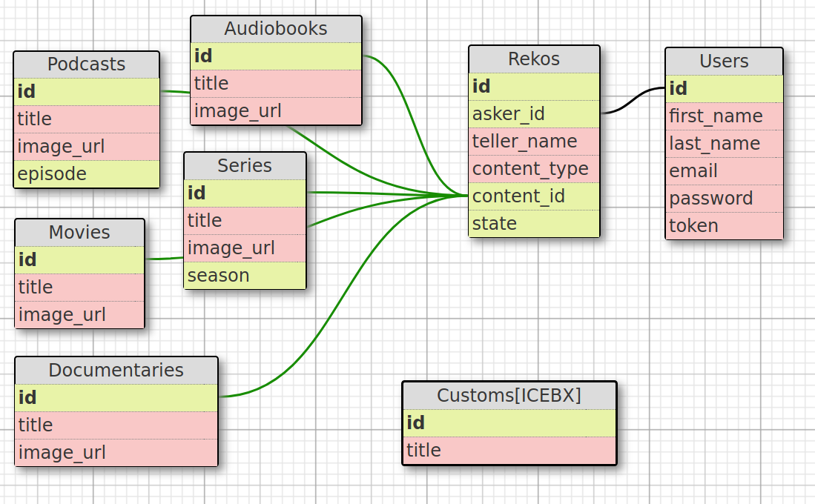Select the title row in Documentaries table
The image size is (815, 504).
pos(116,425)
